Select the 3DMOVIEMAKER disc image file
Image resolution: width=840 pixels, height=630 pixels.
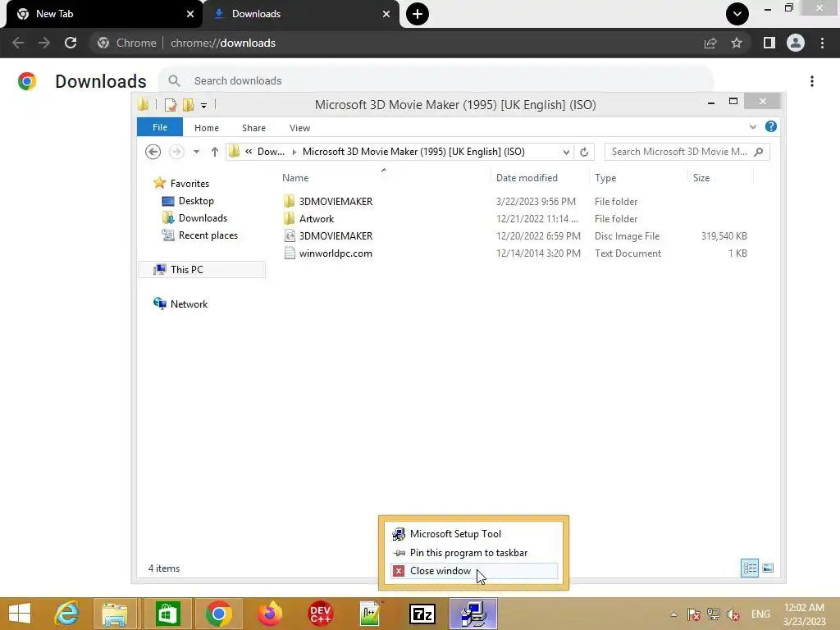point(336,236)
